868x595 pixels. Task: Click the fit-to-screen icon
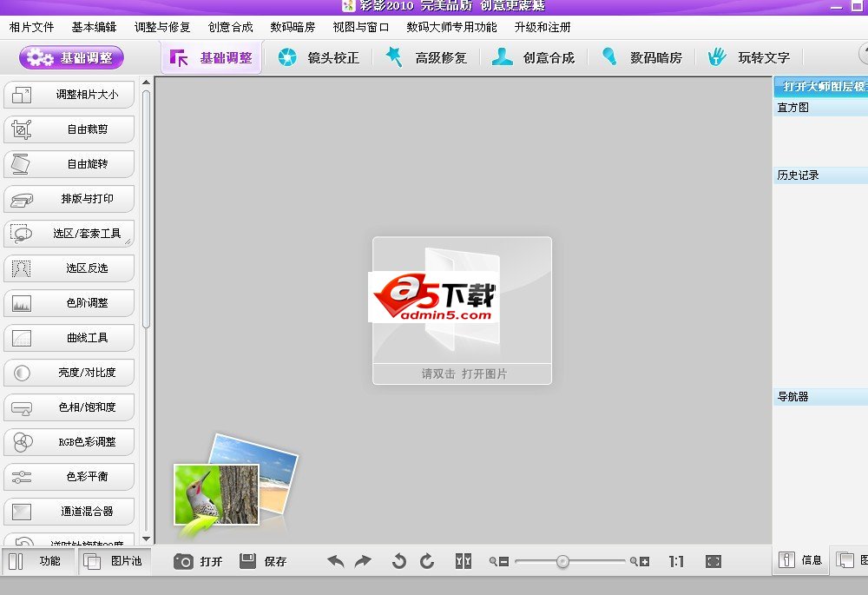pos(713,562)
